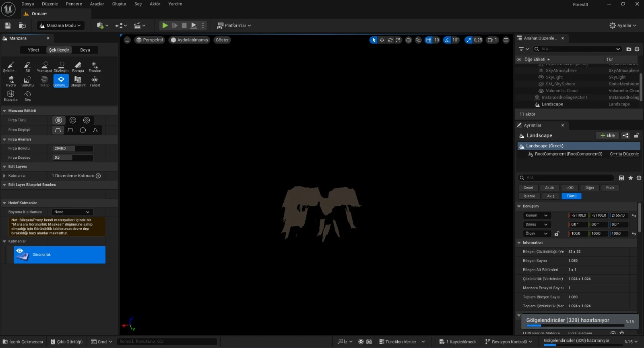
Task: Switch to the Yönet tab
Action: 33,50
